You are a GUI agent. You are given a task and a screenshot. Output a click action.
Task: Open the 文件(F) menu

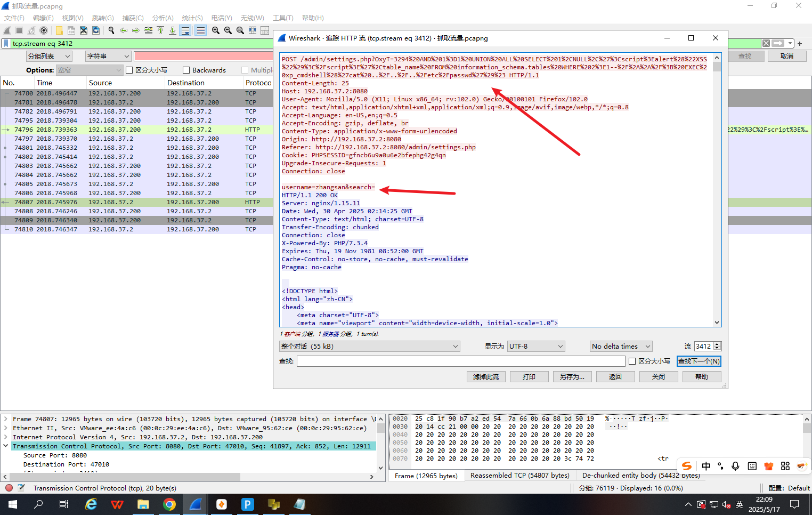click(x=14, y=18)
